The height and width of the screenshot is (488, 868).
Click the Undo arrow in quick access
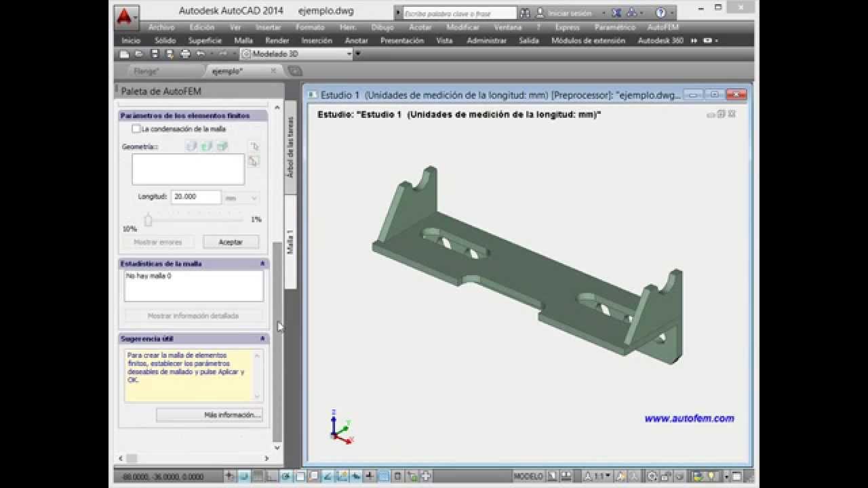click(x=200, y=54)
